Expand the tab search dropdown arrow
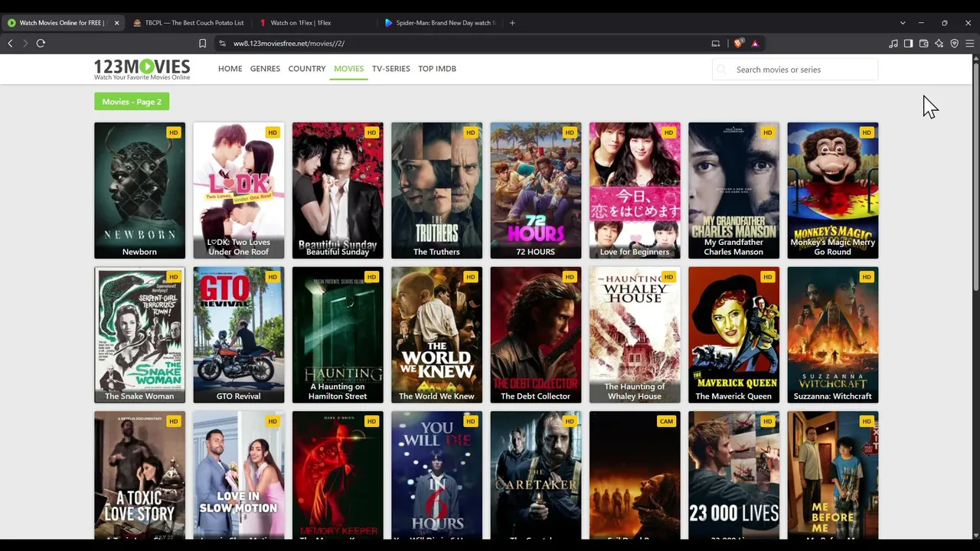 (x=903, y=23)
